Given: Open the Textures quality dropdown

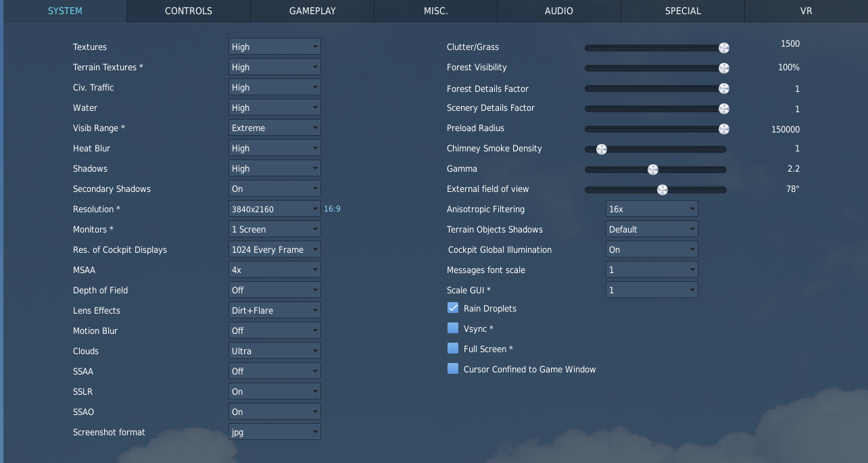Looking at the screenshot, I should [x=274, y=47].
